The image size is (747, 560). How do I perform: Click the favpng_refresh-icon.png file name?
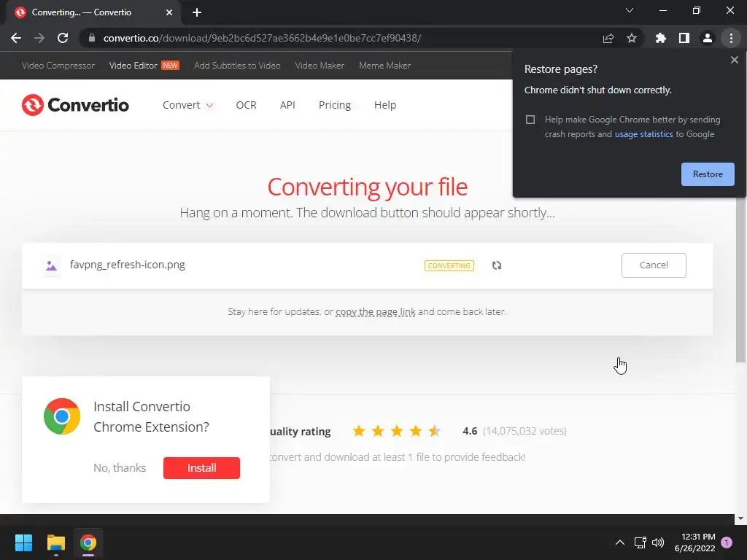pyautogui.click(x=127, y=265)
